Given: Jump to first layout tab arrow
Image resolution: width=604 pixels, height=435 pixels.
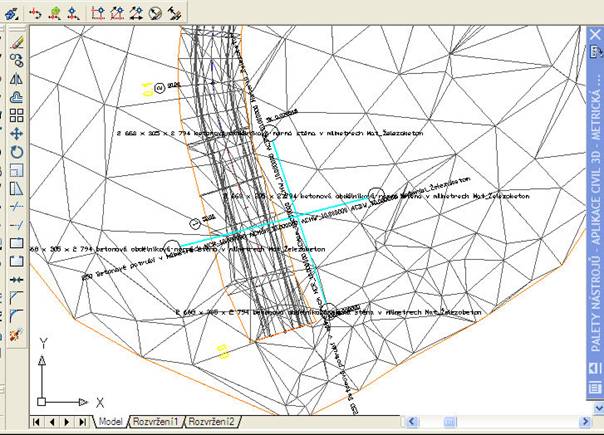Looking at the screenshot, I should pos(37,422).
